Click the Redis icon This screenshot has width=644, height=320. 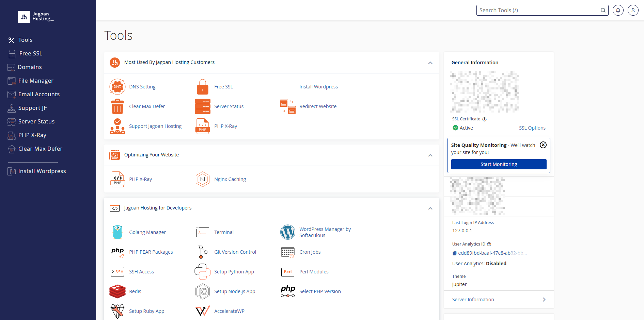pos(117,291)
